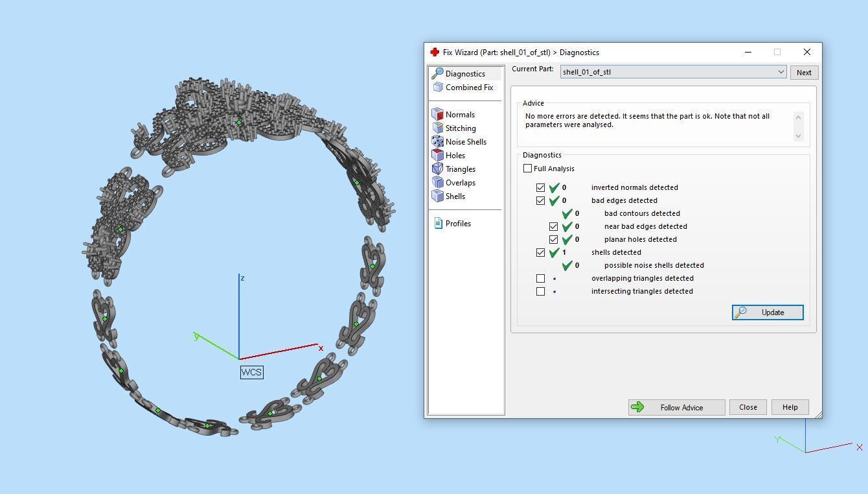Click the Holes cube icon

tap(438, 155)
